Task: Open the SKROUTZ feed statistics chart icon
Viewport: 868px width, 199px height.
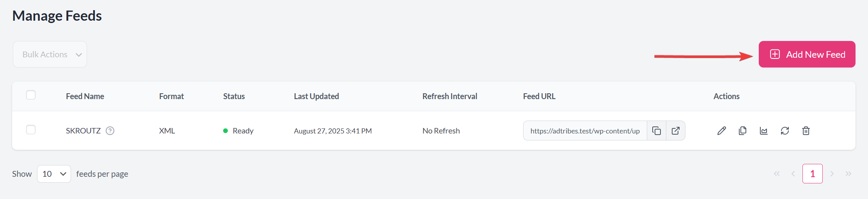Action: 764,131
